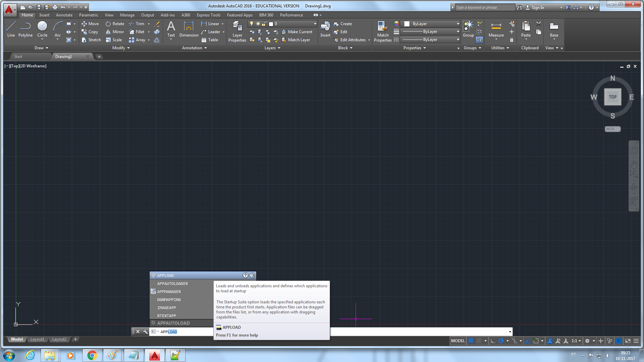Toggle polar tracking in status bar
Viewport: 644px width, 362px height.
pyautogui.click(x=501, y=341)
